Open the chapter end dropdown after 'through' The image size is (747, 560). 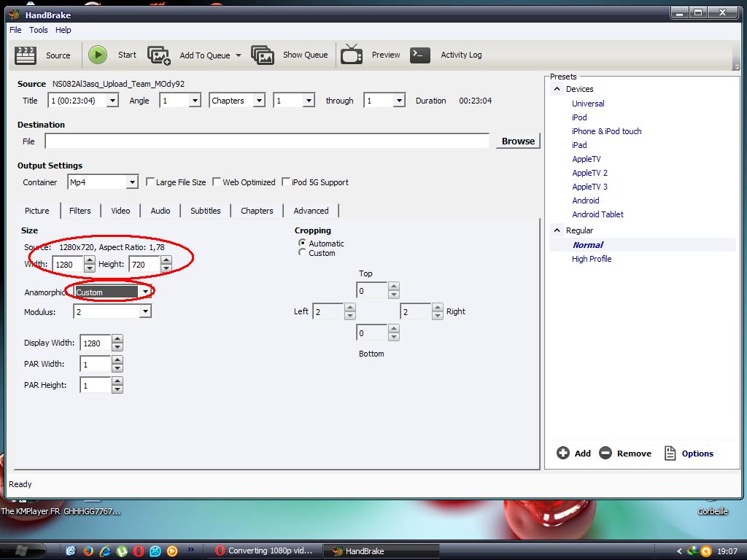click(x=399, y=101)
